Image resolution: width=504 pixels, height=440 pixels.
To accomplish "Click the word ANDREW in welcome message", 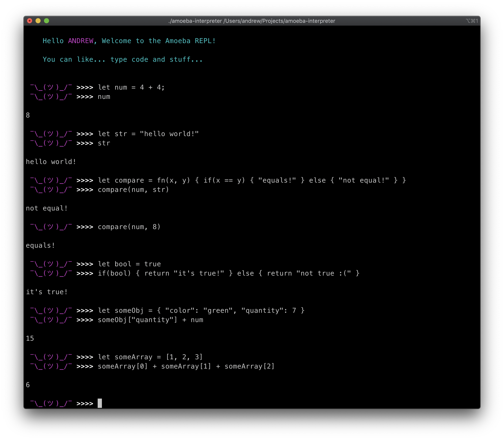I will (x=81, y=41).
